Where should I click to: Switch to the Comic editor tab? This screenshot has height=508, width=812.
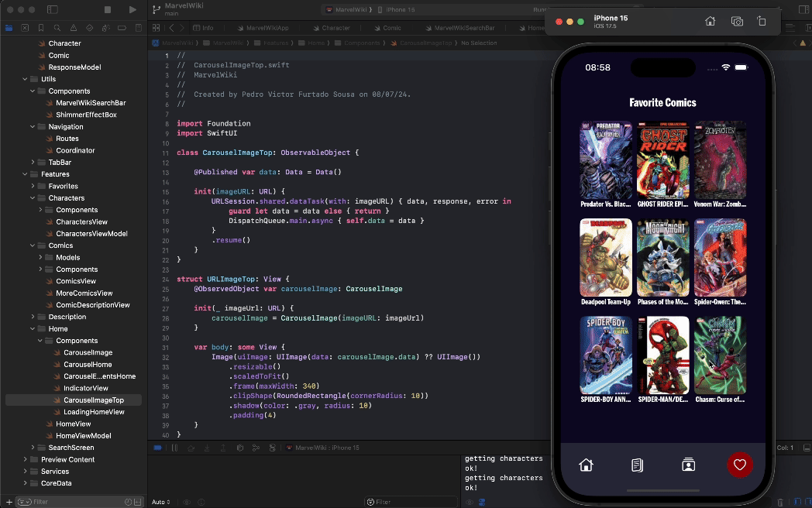387,28
